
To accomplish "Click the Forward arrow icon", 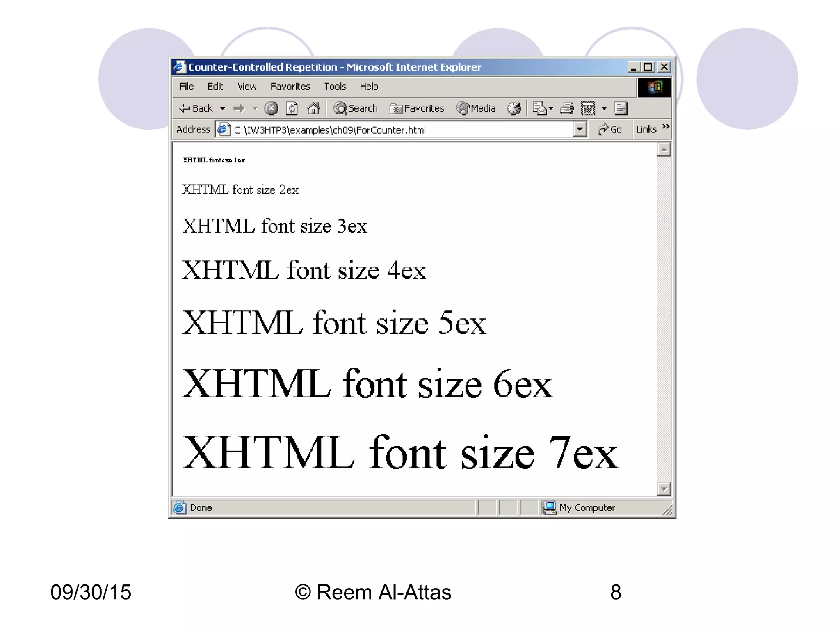I will pyautogui.click(x=239, y=108).
